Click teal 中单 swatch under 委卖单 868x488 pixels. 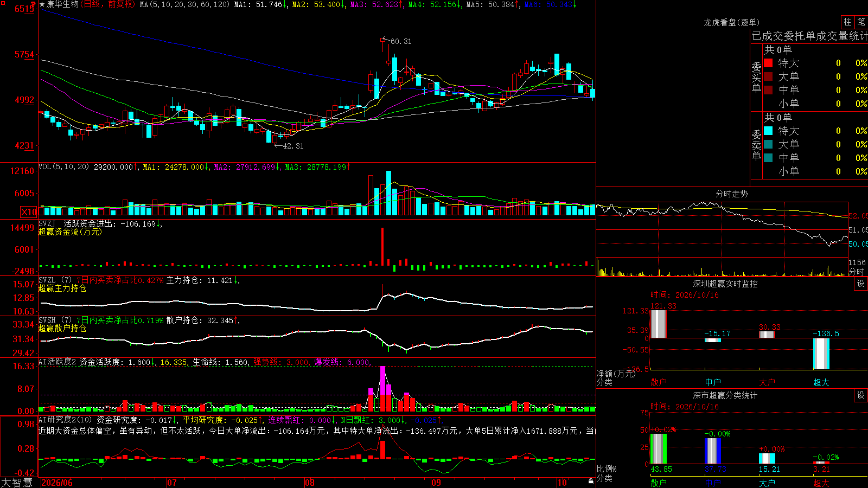click(x=768, y=158)
